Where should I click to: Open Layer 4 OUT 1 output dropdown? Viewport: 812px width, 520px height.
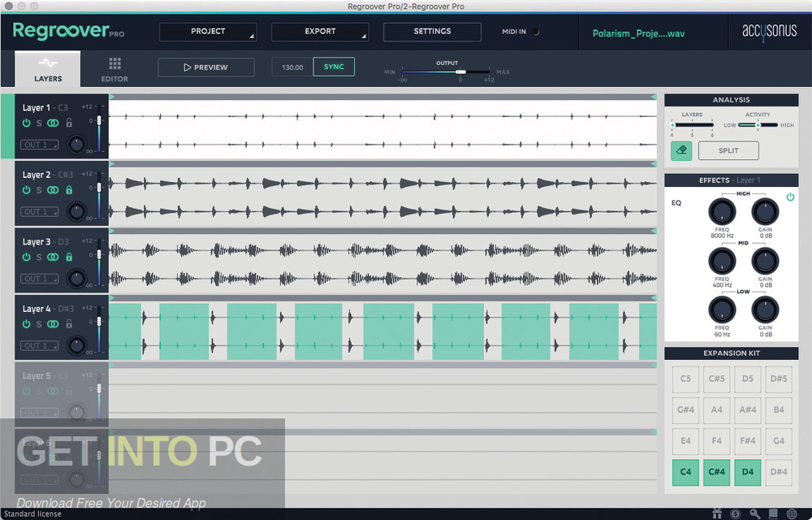39,345
